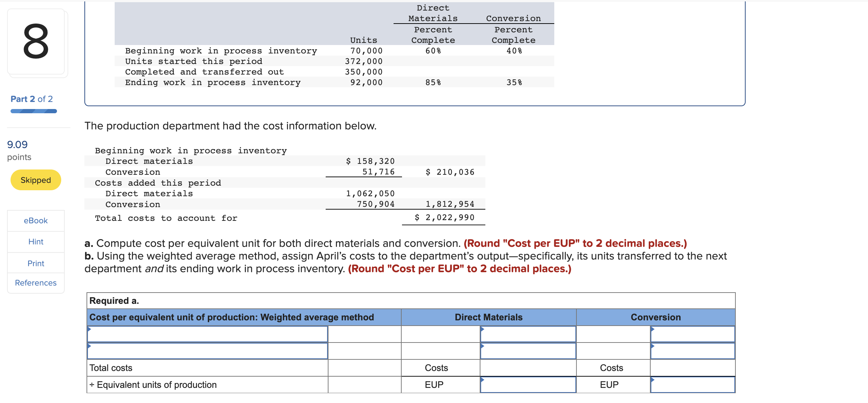Click the Skipped status badge
868x403 pixels.
pyautogui.click(x=35, y=180)
